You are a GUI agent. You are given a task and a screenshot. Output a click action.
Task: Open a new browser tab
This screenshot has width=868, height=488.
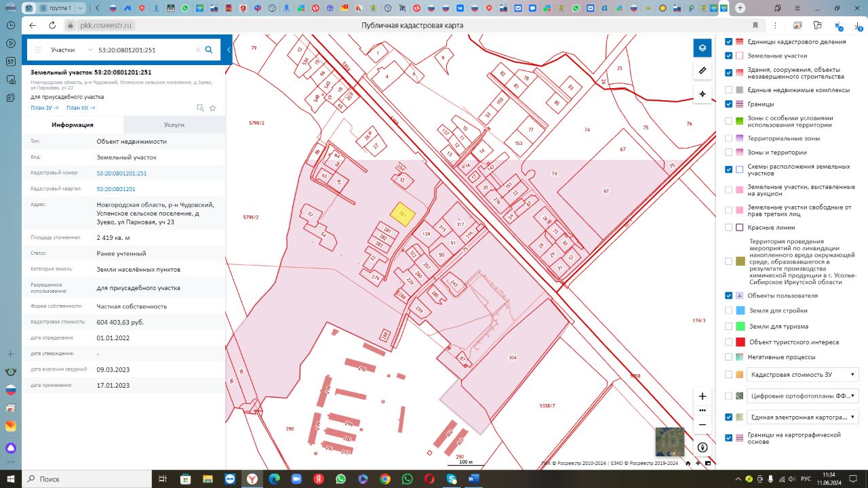[x=740, y=8]
